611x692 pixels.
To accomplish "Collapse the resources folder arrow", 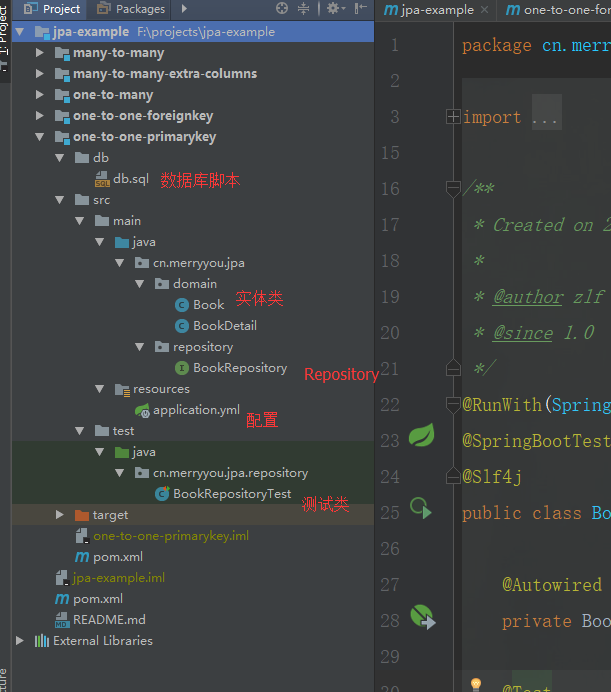I will click(x=100, y=389).
